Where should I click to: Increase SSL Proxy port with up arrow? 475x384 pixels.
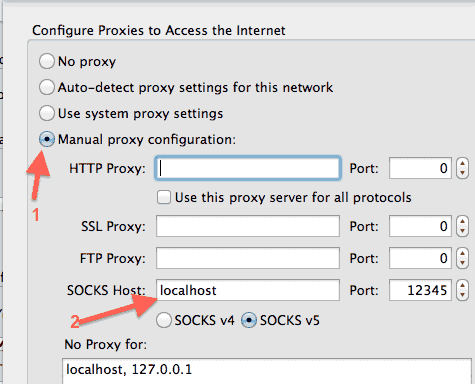click(x=462, y=221)
